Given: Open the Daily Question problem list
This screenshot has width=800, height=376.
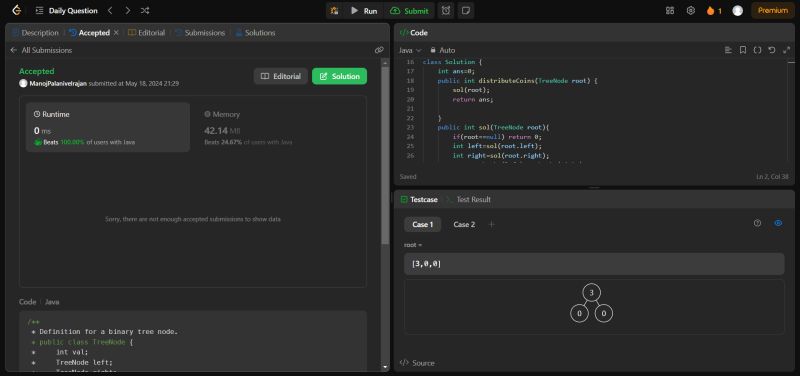Looking at the screenshot, I should point(66,10).
